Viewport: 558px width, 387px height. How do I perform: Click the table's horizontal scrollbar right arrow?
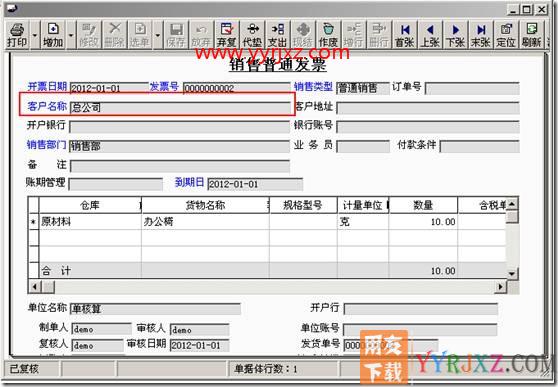click(500, 286)
